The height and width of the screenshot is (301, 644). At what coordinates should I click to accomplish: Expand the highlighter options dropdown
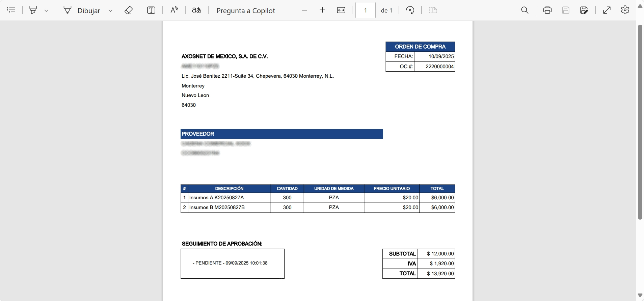click(x=46, y=11)
